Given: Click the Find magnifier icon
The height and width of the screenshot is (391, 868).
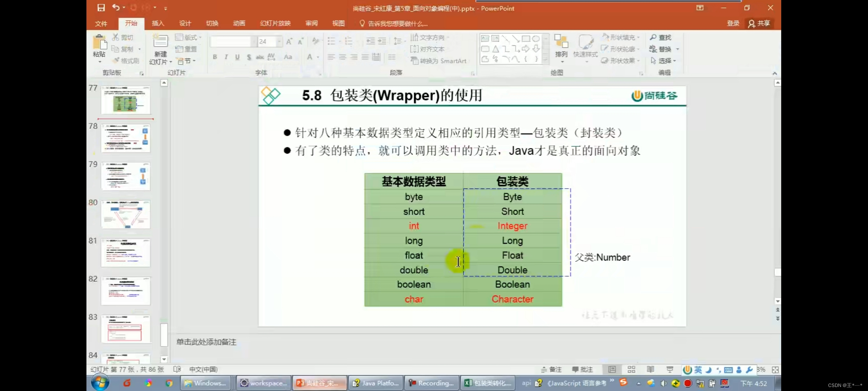Looking at the screenshot, I should (x=653, y=37).
